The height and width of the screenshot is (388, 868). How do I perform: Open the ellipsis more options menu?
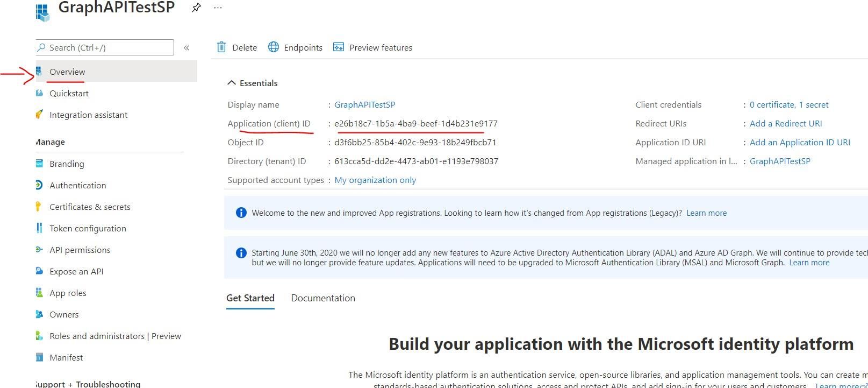pos(218,8)
